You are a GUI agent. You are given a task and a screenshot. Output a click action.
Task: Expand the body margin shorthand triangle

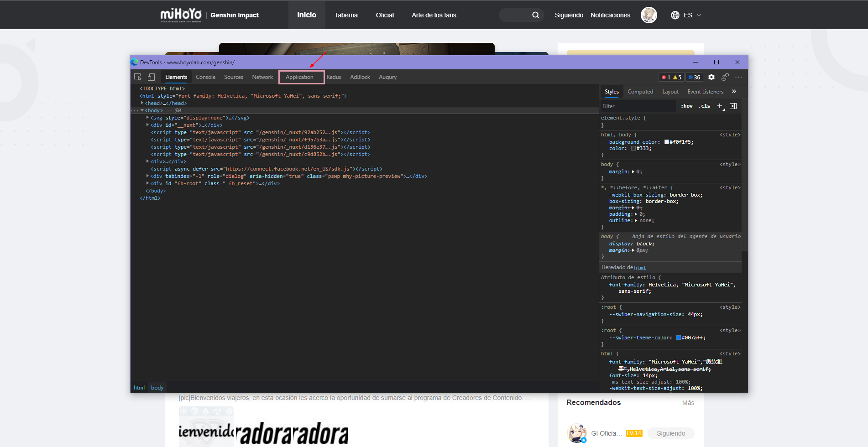tap(633, 172)
